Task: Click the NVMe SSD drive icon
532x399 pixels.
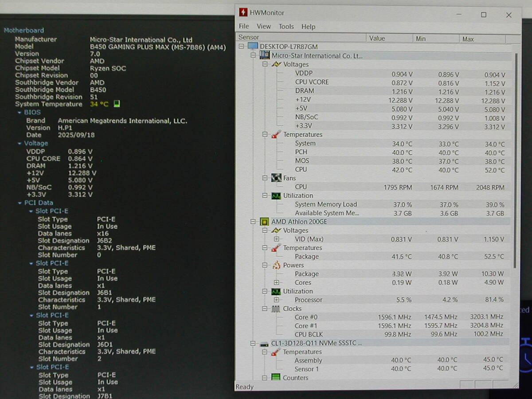Action: pos(264,344)
